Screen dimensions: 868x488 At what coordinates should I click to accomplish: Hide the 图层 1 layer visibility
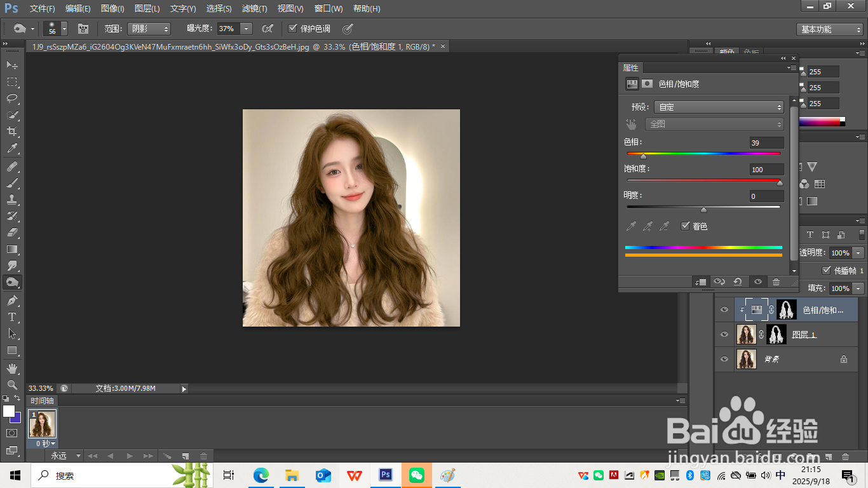[x=724, y=334]
